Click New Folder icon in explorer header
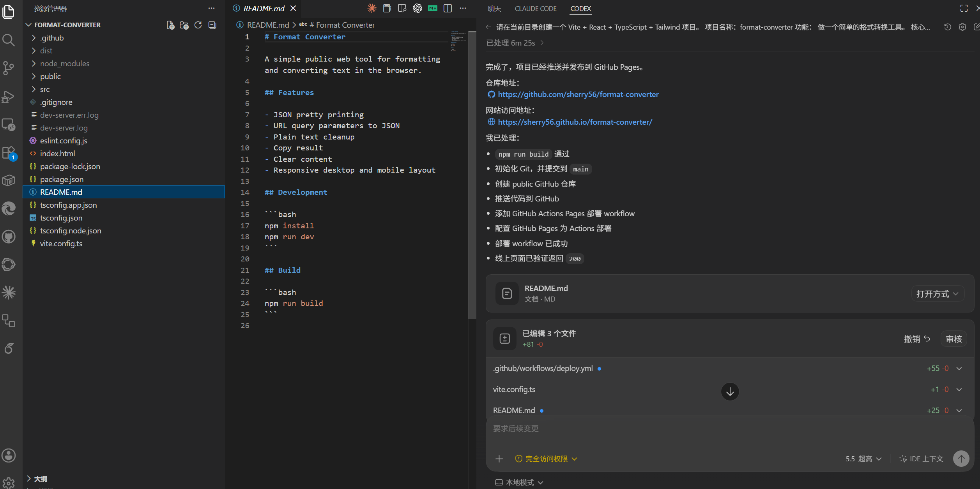This screenshot has width=980, height=489. click(x=184, y=25)
